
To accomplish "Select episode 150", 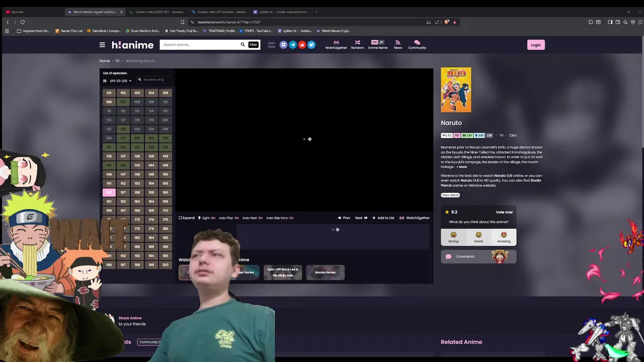I will tap(165, 174).
